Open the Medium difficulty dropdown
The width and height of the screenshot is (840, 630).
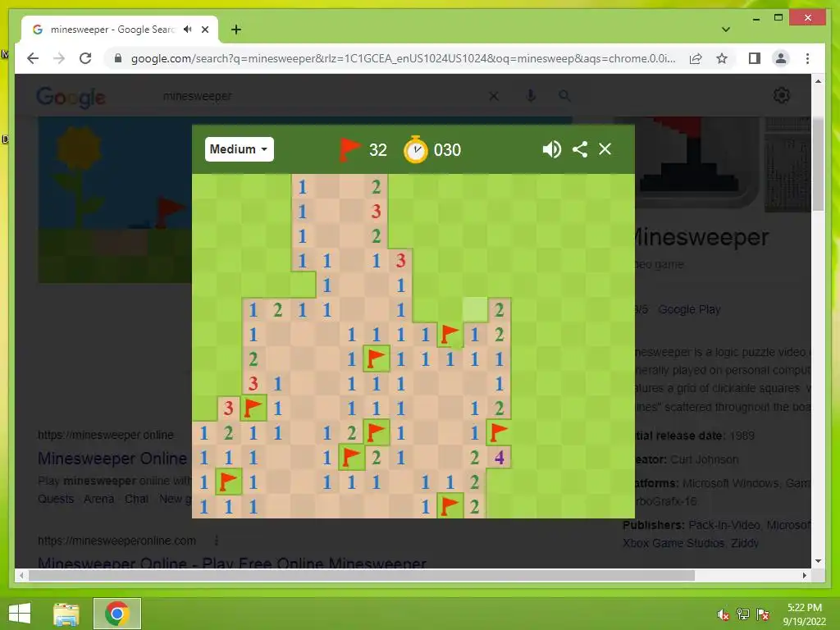[239, 149]
